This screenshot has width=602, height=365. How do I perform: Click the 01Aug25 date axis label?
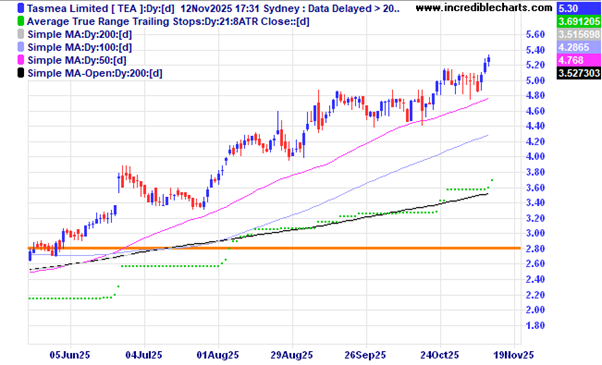(x=218, y=355)
